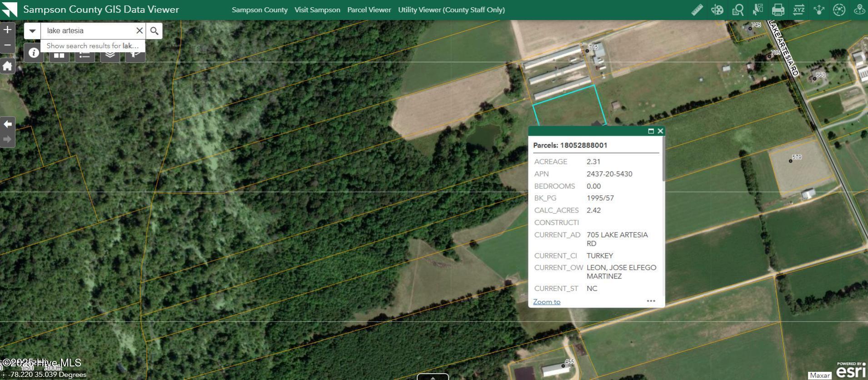Screen dimensions: 868x380
Task: Activate the Select parcels tool
Action: pos(758,10)
